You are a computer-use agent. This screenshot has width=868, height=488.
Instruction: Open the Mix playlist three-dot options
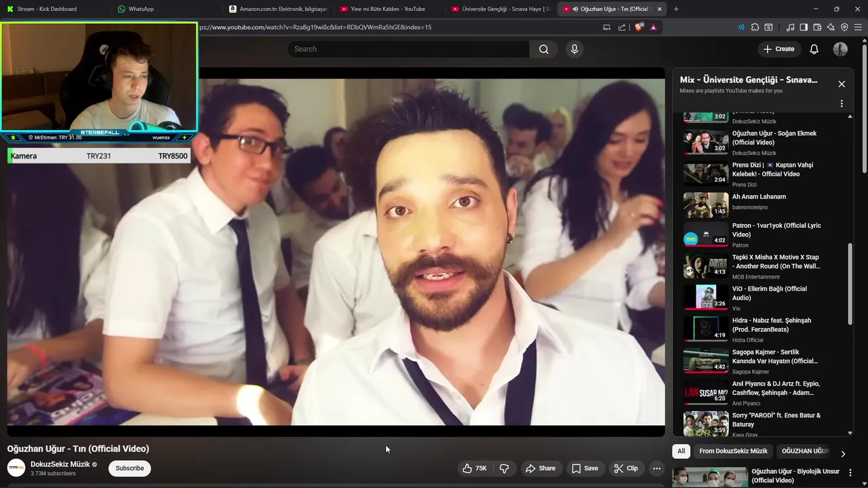[x=842, y=104]
